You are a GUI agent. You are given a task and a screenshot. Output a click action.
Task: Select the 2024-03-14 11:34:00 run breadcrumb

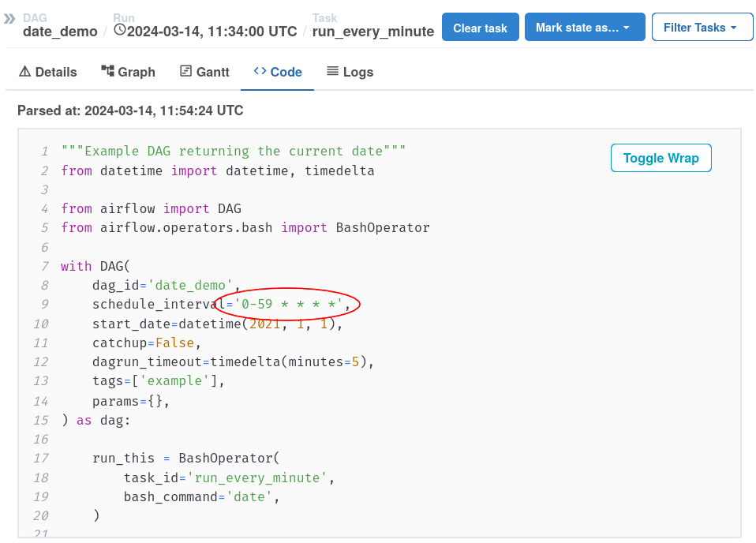tap(211, 32)
